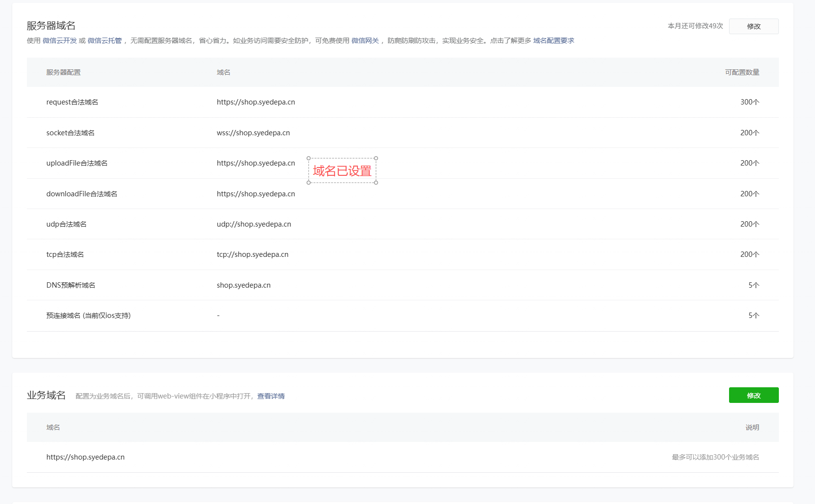Click the bottom-left handle of the 域名已设置 box
815x504 pixels.
click(309, 183)
